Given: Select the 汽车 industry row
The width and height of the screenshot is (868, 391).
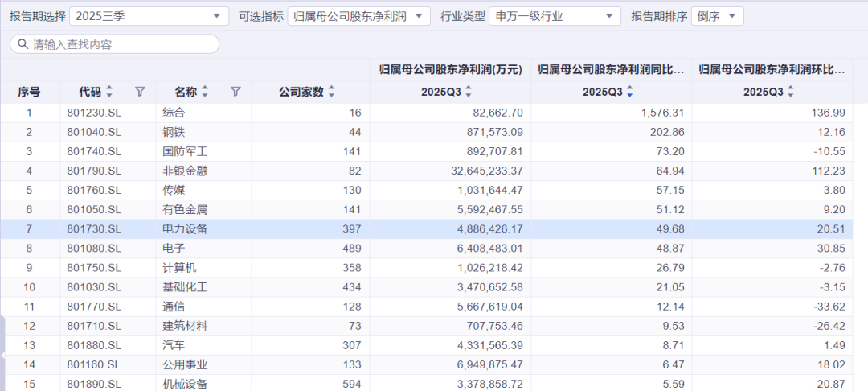Looking at the screenshot, I should point(426,346).
